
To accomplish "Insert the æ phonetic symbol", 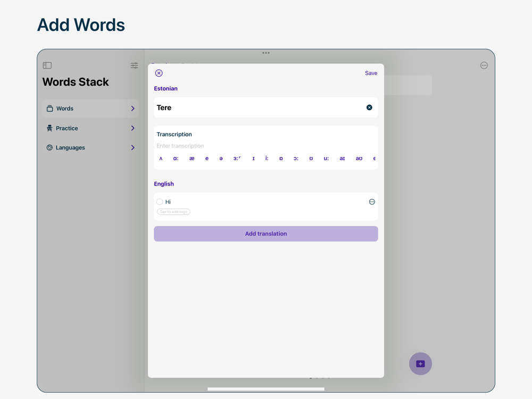I will 192,159.
